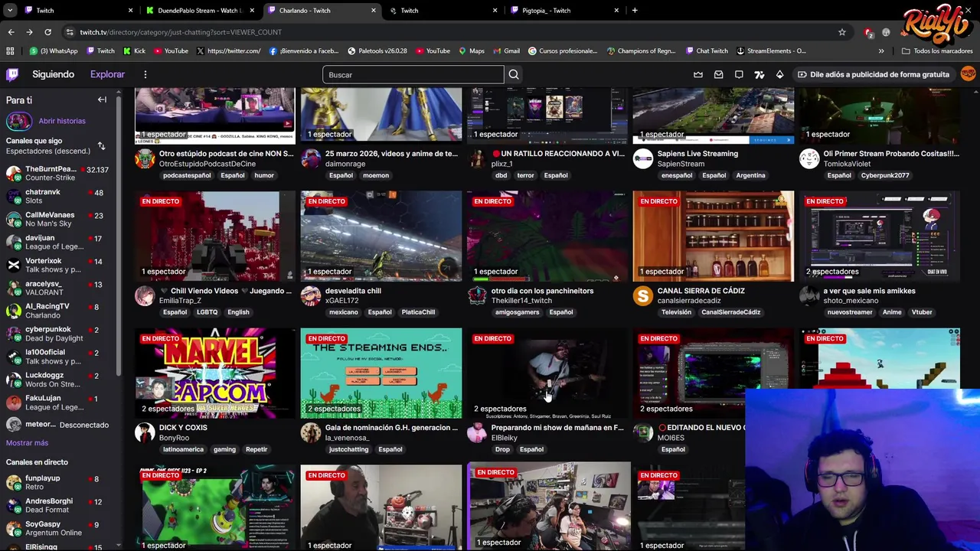Open a new browser tab
Image resolution: width=980 pixels, height=551 pixels.
[635, 11]
